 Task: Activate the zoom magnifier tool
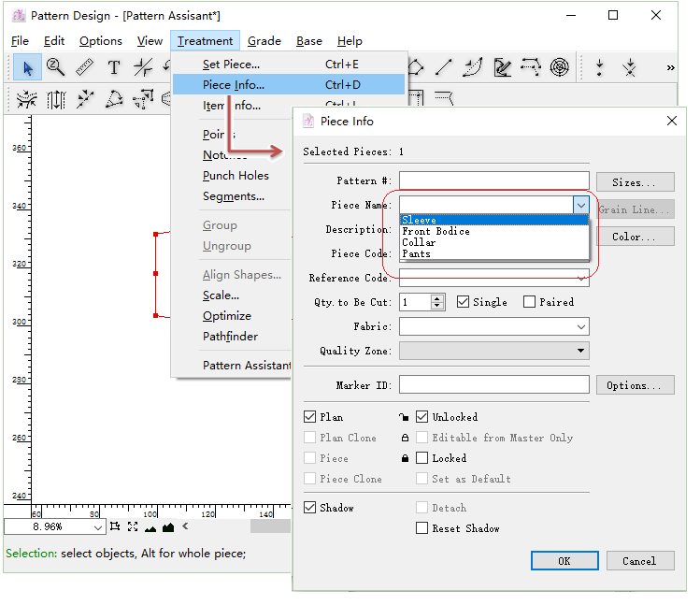(56, 67)
